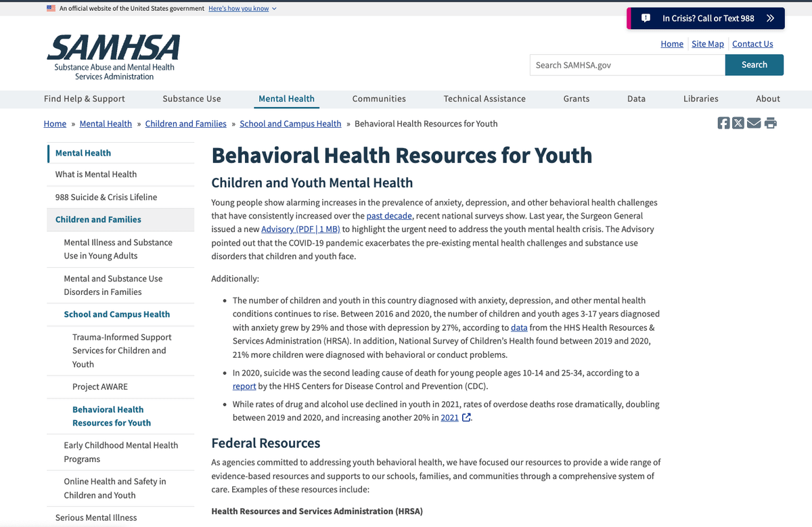Click inside the Search SAMHSA.gov field

click(x=627, y=65)
